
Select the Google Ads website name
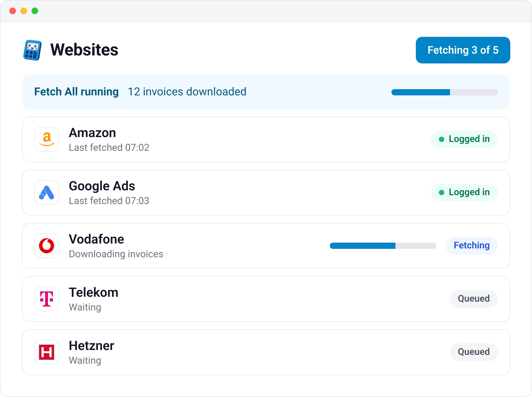(102, 186)
